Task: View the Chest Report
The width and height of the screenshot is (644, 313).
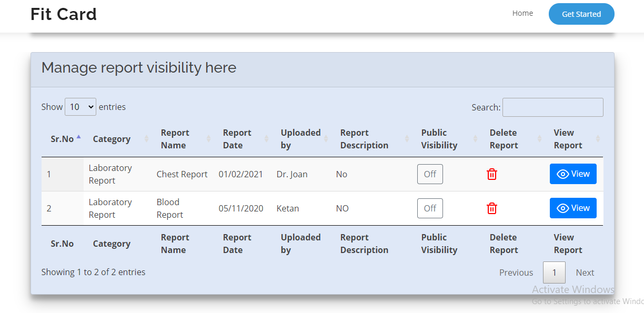Action: 573,174
